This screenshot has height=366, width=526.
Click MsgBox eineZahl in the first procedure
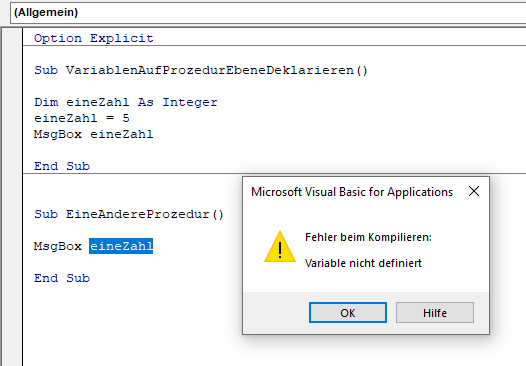[x=94, y=135]
